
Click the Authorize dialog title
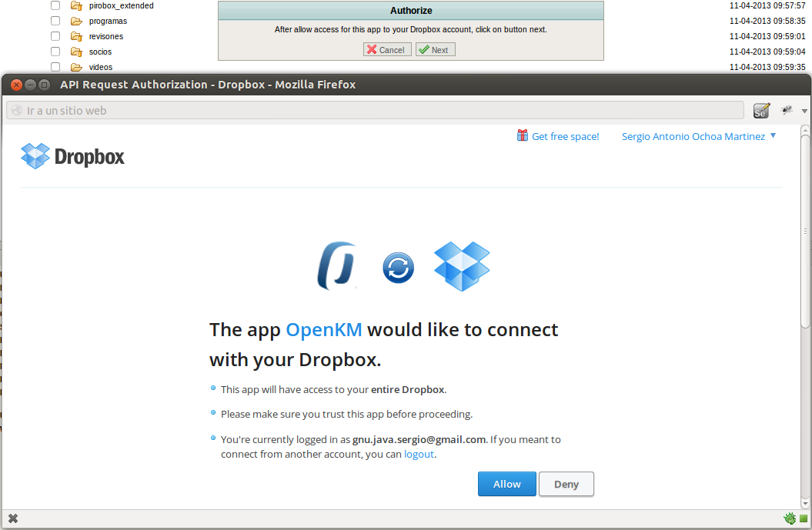[411, 10]
